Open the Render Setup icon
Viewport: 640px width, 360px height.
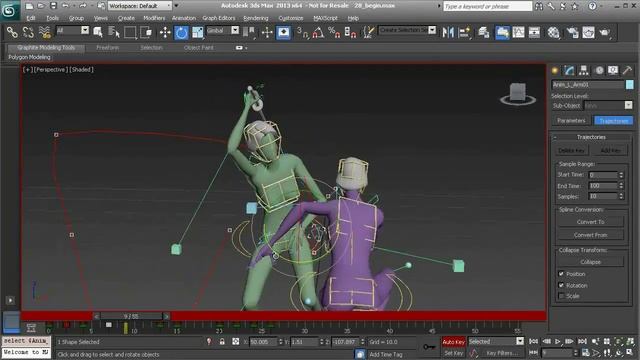pos(572,32)
